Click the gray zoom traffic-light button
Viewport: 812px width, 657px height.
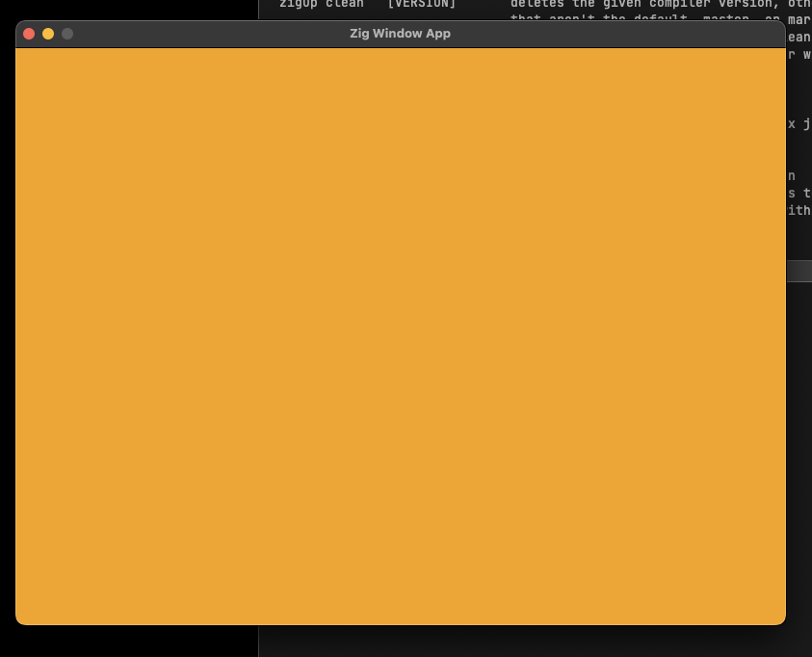(65, 33)
